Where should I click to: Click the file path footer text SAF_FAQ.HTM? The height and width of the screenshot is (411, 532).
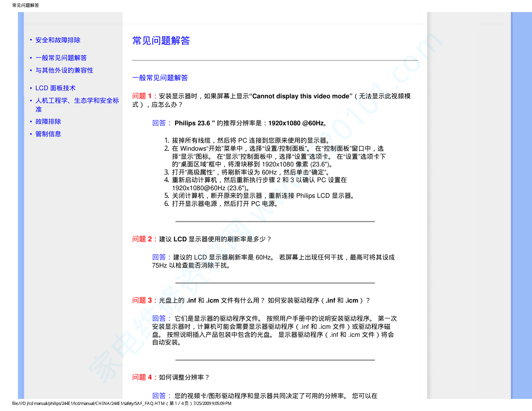click(150, 403)
